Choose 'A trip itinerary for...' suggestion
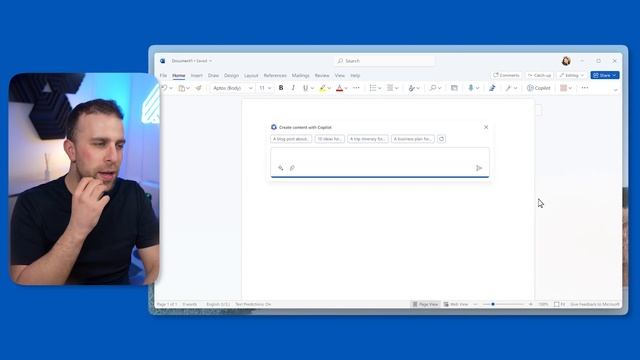Screen dimensions: 640x360 point(367,139)
